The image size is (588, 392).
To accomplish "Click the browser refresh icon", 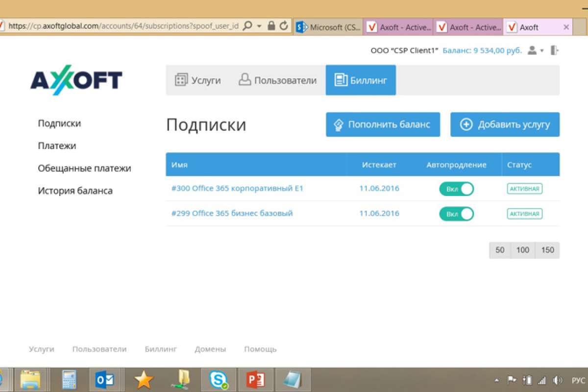I will tap(284, 26).
